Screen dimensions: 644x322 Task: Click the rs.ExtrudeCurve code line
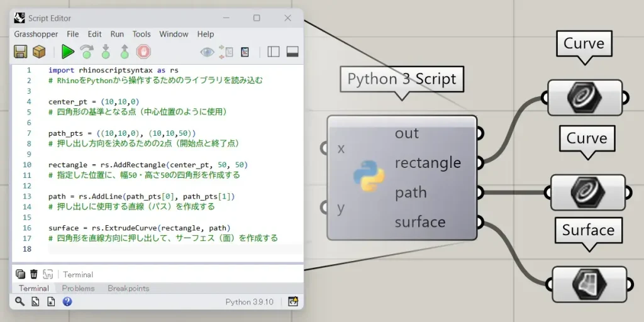pos(139,228)
